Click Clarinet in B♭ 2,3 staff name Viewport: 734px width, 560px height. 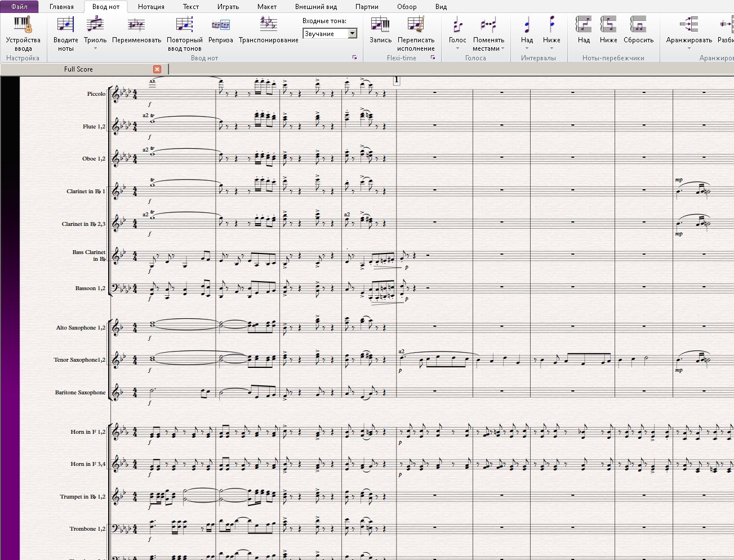coord(83,224)
